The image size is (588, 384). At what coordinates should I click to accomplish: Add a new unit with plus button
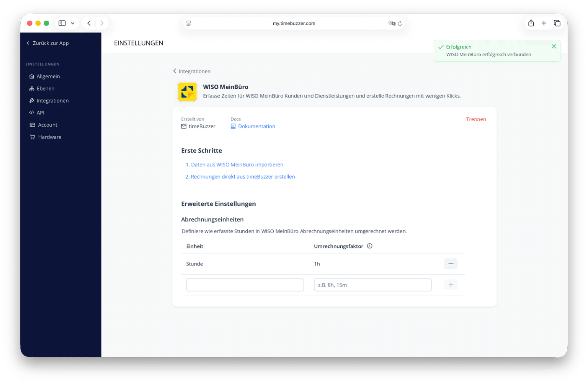[x=451, y=285]
